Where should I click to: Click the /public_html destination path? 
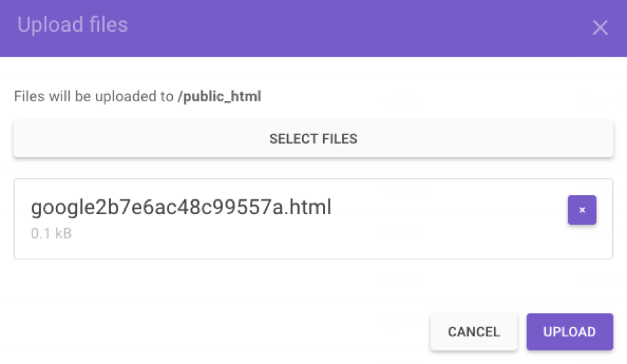click(219, 97)
